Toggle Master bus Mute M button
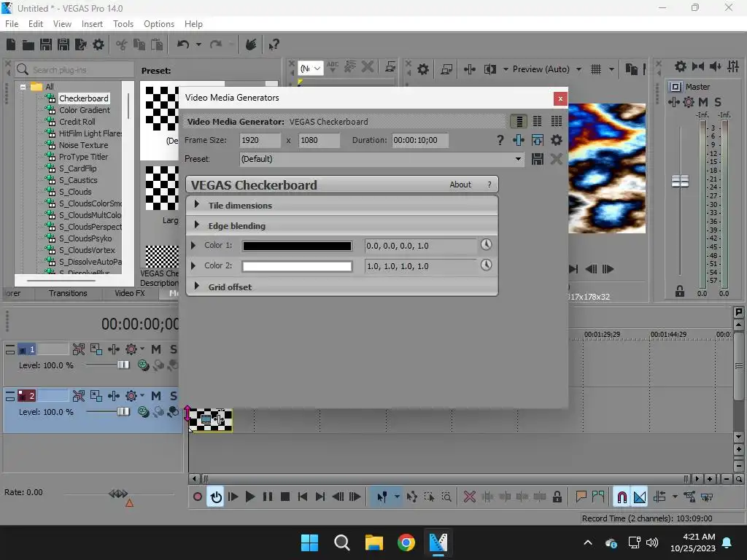This screenshot has width=747, height=560. (703, 102)
